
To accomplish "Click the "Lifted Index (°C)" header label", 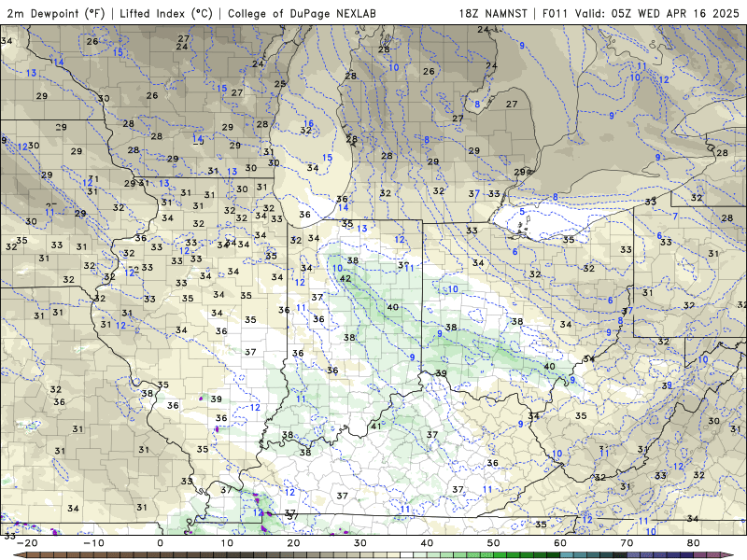I will 166,13.
